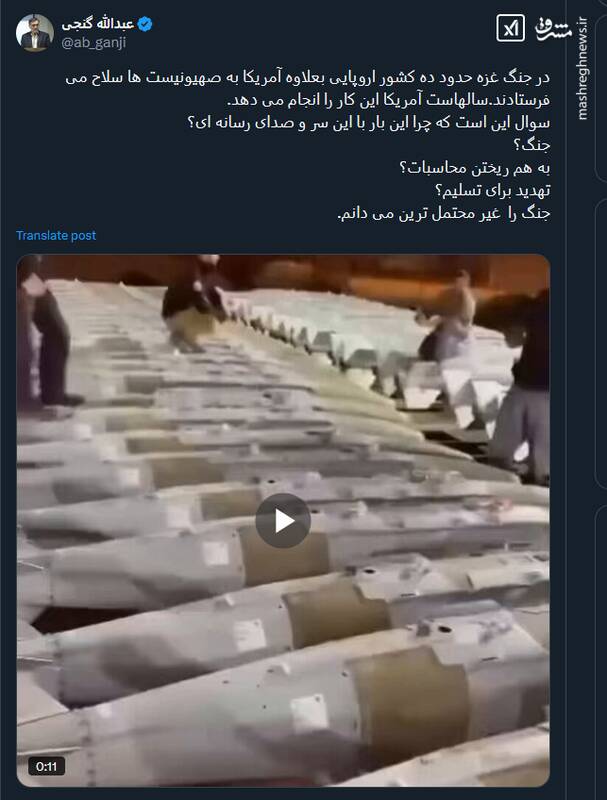
Task: Open the Grok xI icon
Action: [x=510, y=28]
